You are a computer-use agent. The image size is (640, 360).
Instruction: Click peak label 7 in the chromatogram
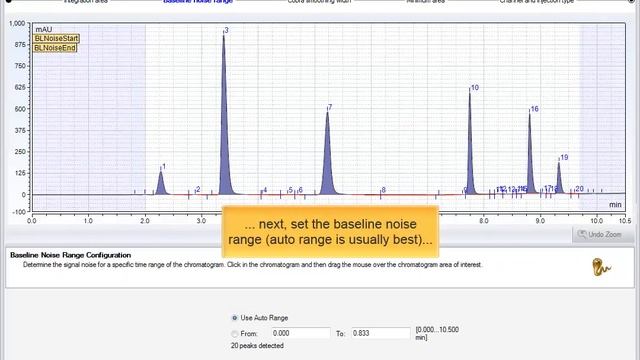330,107
